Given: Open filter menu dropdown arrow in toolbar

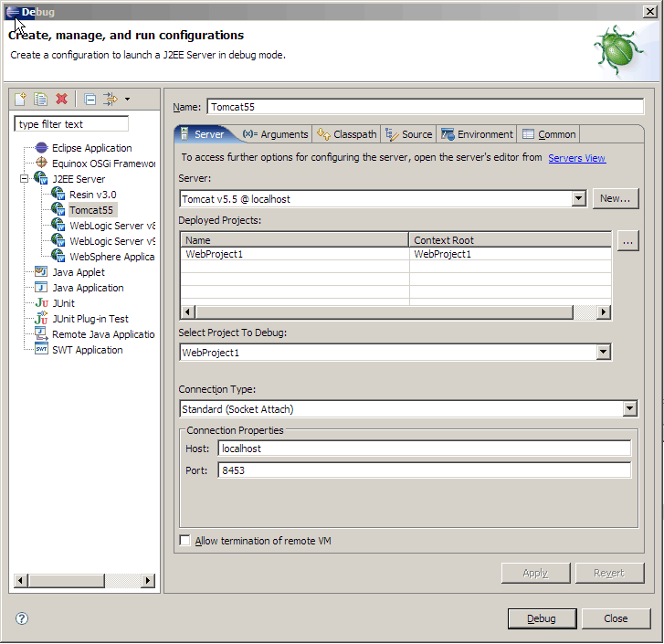Looking at the screenshot, I should [128, 100].
